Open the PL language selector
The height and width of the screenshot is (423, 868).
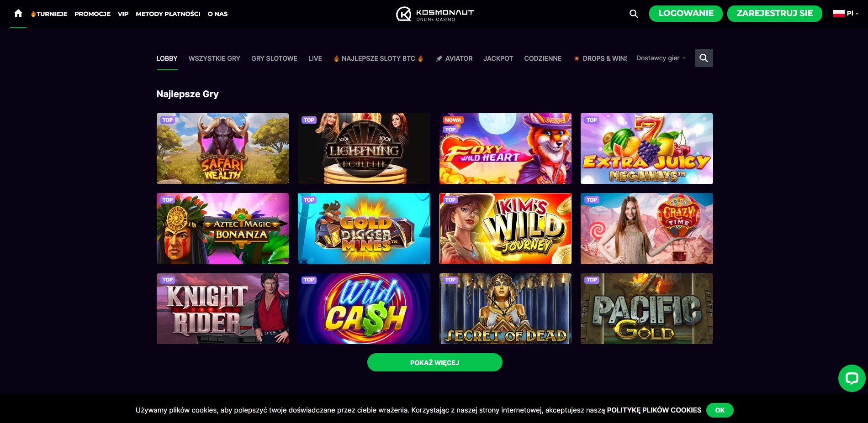point(846,14)
